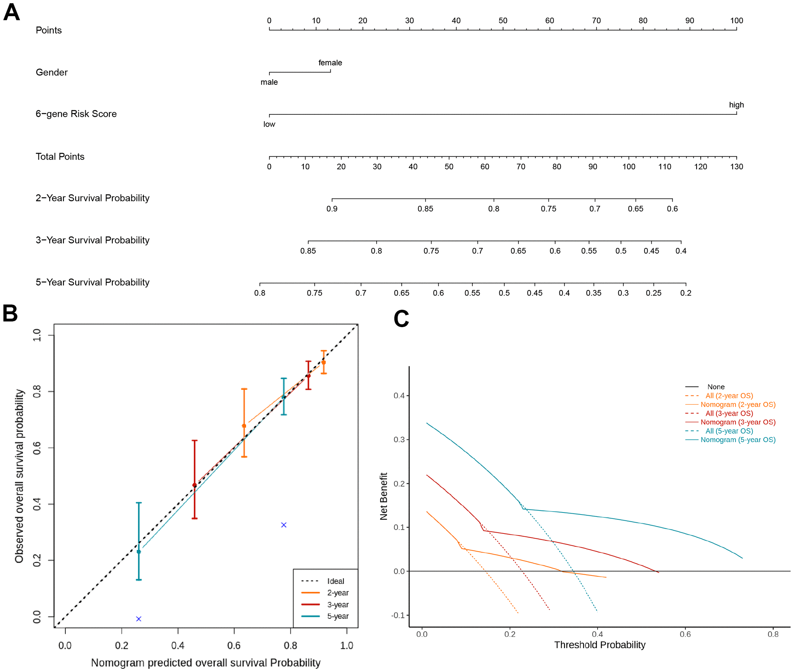Screen dimensions: 794x672
Task: Click the lower blue X marker in calibration plot
Action: [139, 619]
